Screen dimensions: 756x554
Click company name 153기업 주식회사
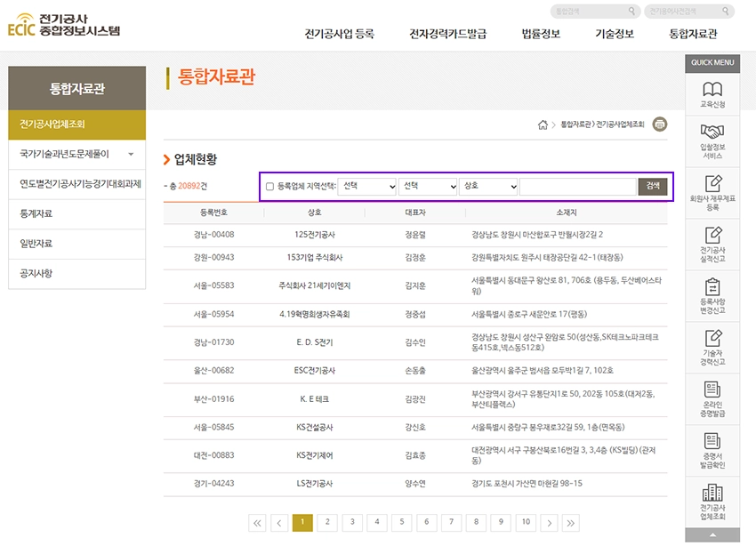click(314, 258)
